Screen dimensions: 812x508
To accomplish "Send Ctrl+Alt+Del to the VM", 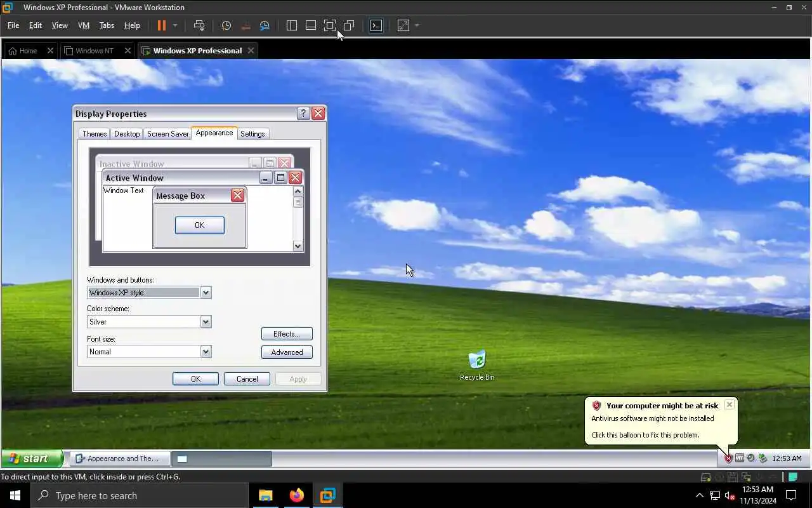I will (199, 25).
